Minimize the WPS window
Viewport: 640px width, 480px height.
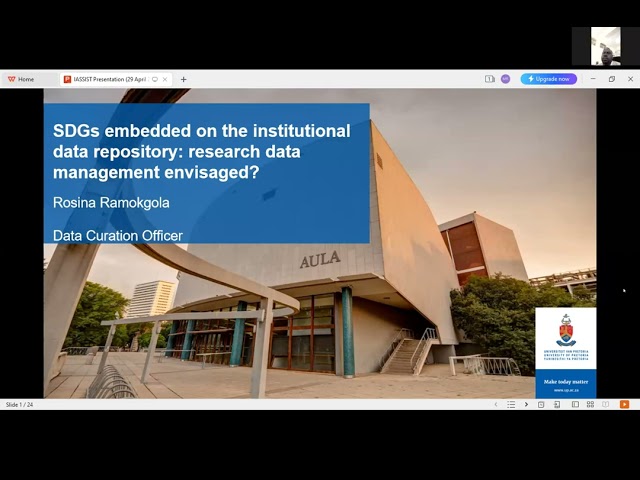point(593,79)
